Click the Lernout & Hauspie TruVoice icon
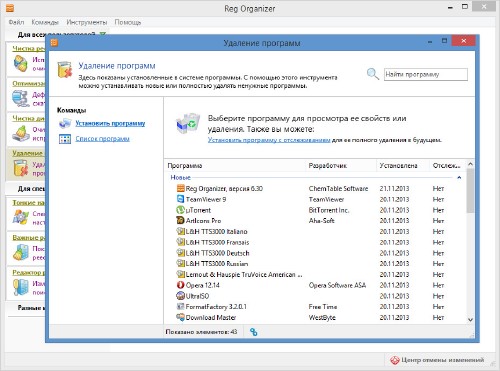This screenshot has height=371, width=500. tap(180, 274)
